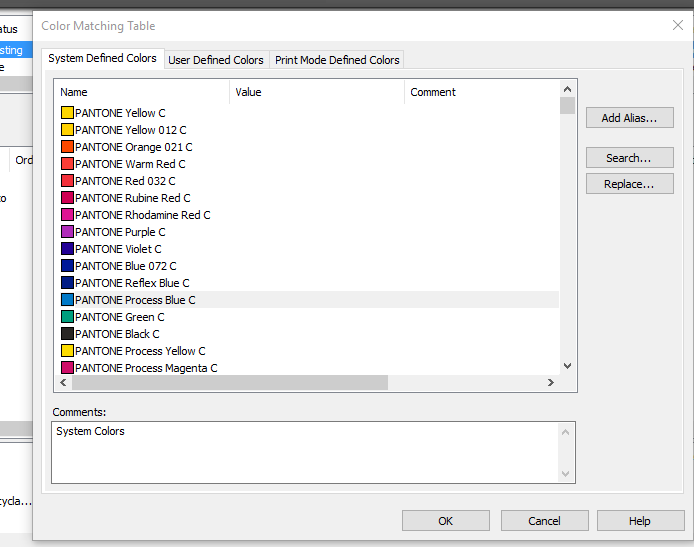Switch to System Defined Colors tab

(102, 58)
